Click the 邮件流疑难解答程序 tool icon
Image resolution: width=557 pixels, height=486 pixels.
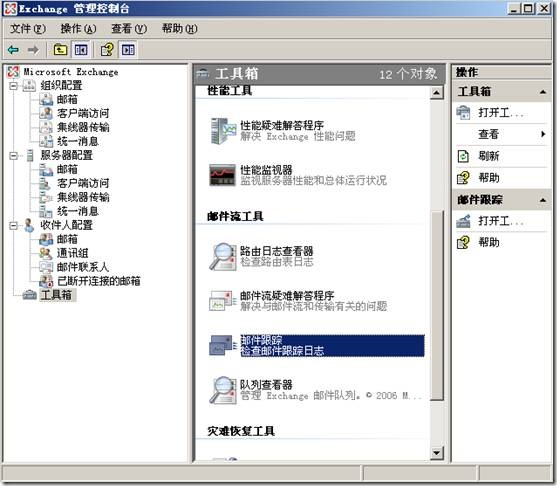tap(223, 301)
